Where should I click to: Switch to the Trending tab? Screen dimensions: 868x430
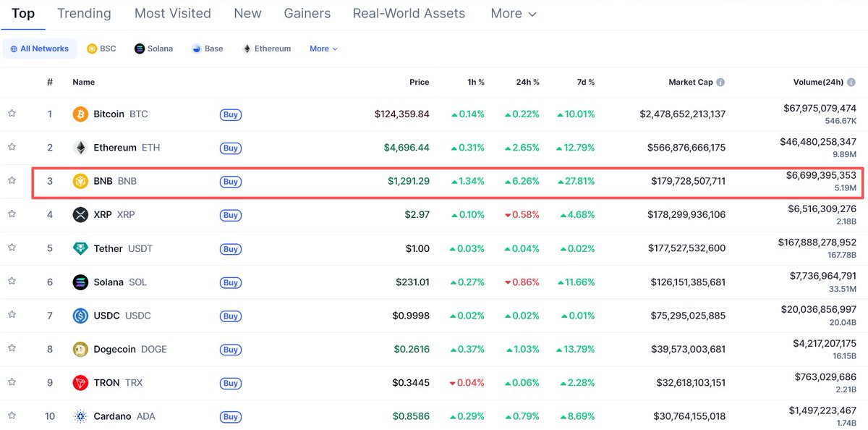coord(84,13)
